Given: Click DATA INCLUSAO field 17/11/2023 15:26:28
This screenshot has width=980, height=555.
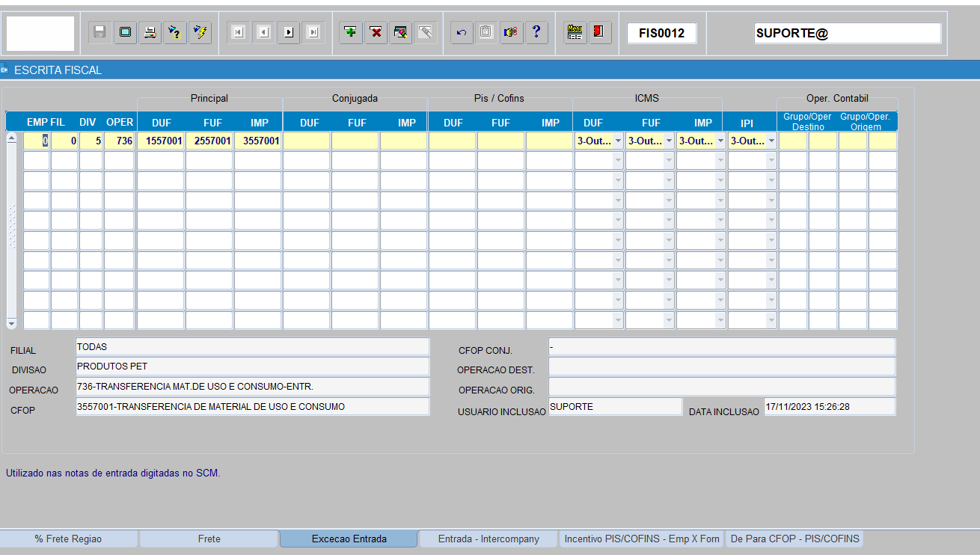Looking at the screenshot, I should (x=830, y=407).
